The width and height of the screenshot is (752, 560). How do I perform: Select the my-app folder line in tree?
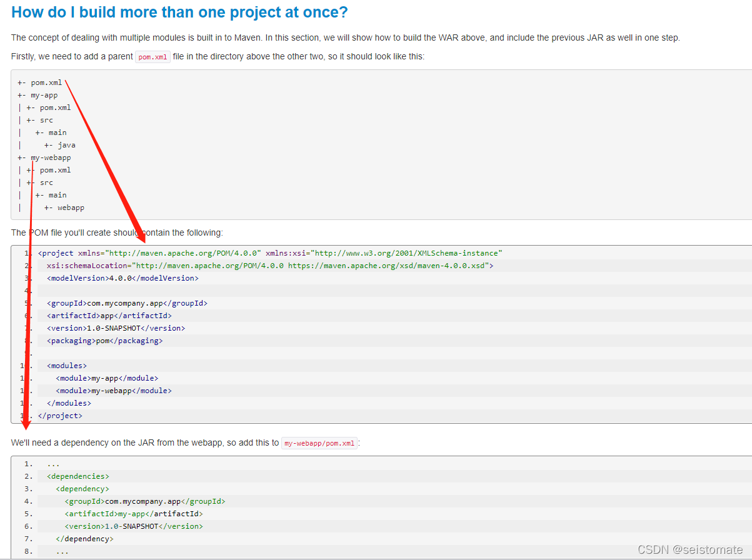pyautogui.click(x=38, y=95)
